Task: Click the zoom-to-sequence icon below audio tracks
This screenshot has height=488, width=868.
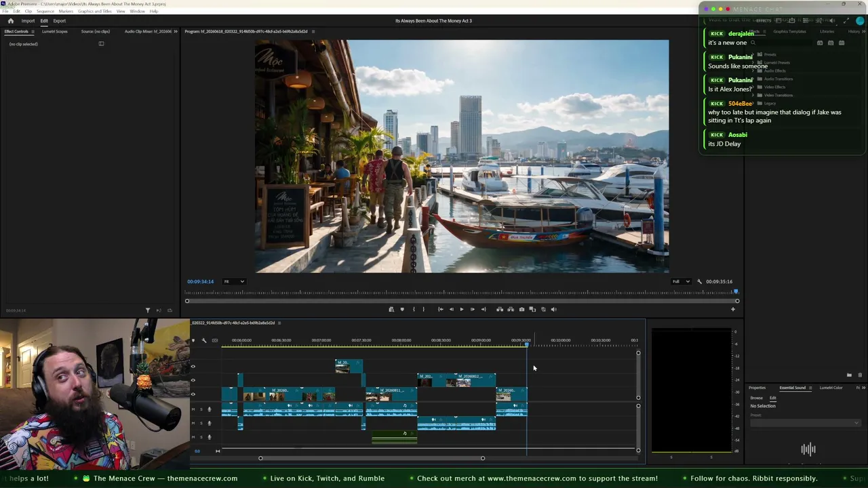Action: tap(218, 451)
